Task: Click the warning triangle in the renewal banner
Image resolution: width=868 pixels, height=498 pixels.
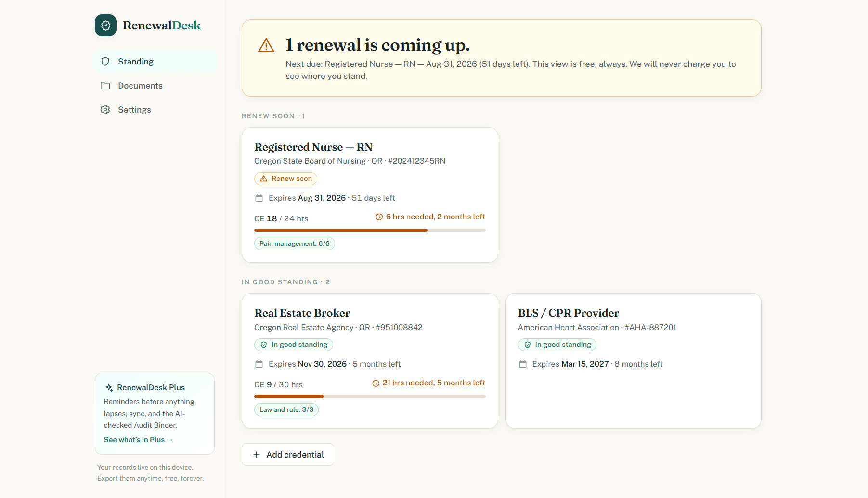Action: [x=266, y=46]
